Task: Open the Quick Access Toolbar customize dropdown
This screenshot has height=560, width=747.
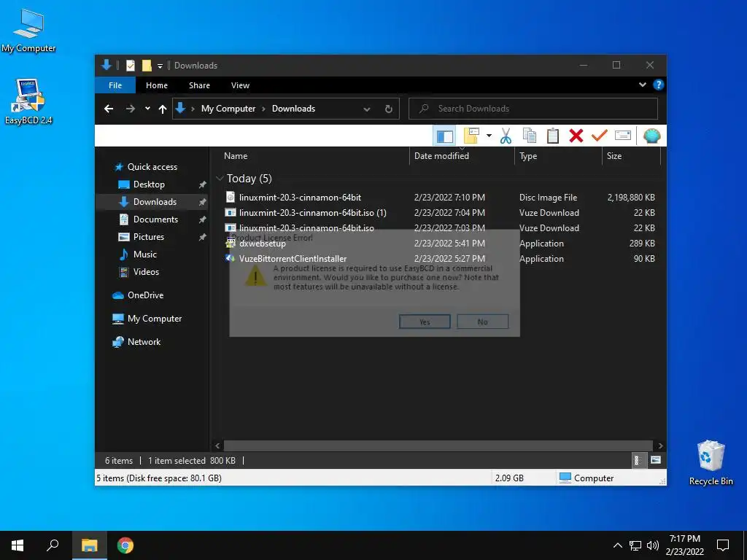Action: tap(160, 65)
